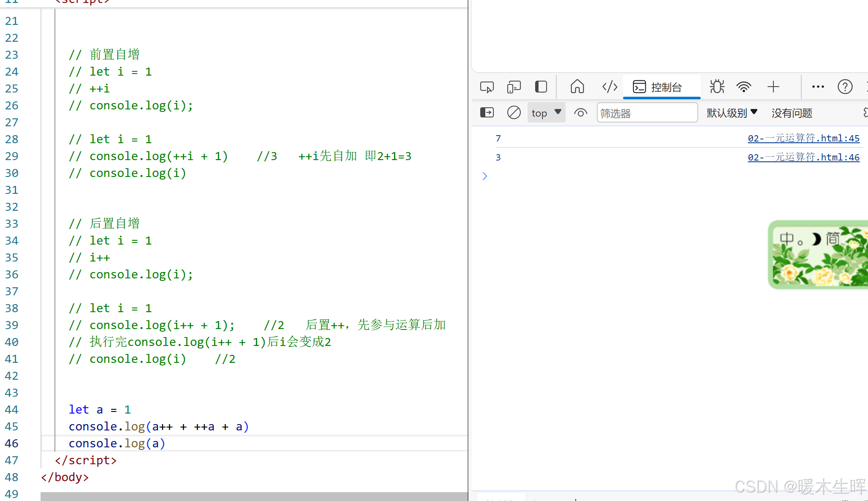This screenshot has height=501, width=868.
Task: Toggle device emulation mode icon
Action: tap(514, 87)
